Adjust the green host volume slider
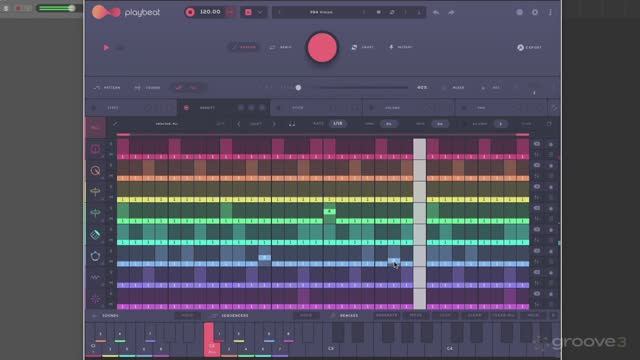Image resolution: width=640 pixels, height=360 pixels. coord(56,8)
